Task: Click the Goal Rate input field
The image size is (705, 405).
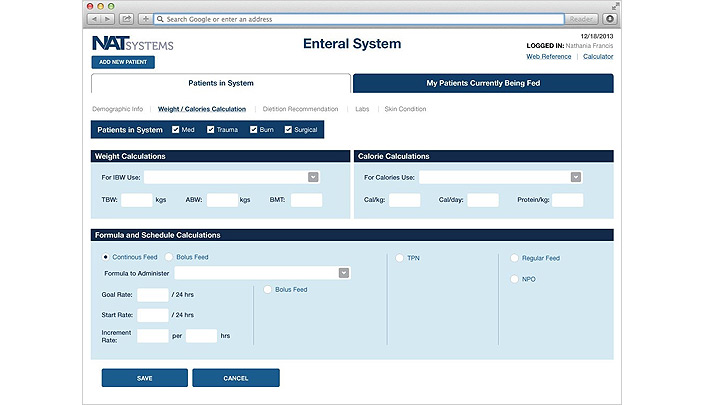Action: pos(153,295)
